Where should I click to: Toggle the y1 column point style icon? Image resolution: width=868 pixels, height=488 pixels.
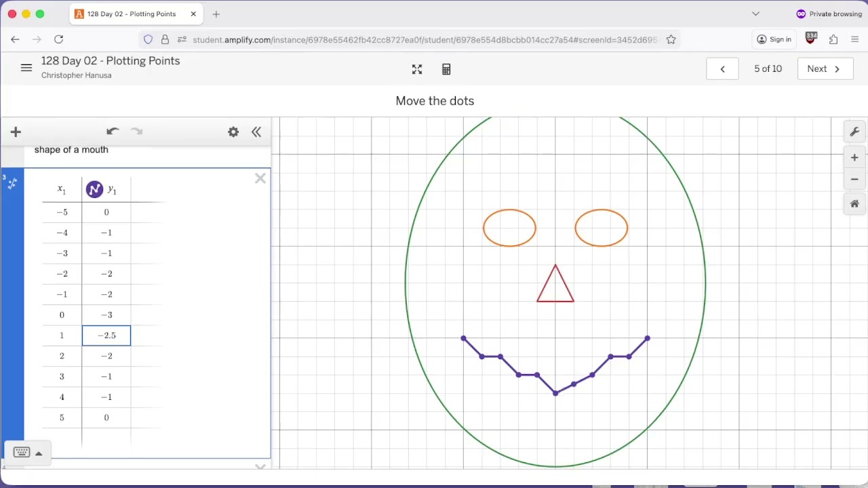coord(94,190)
